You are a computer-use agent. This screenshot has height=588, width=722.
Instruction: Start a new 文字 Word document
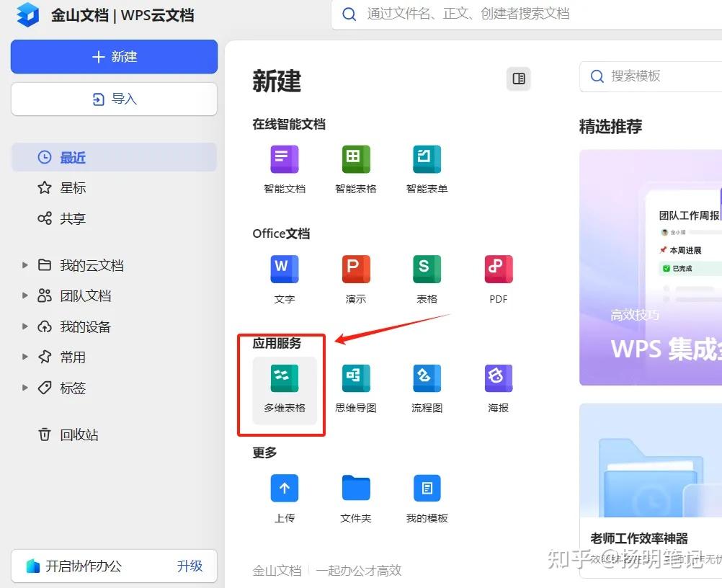283,268
